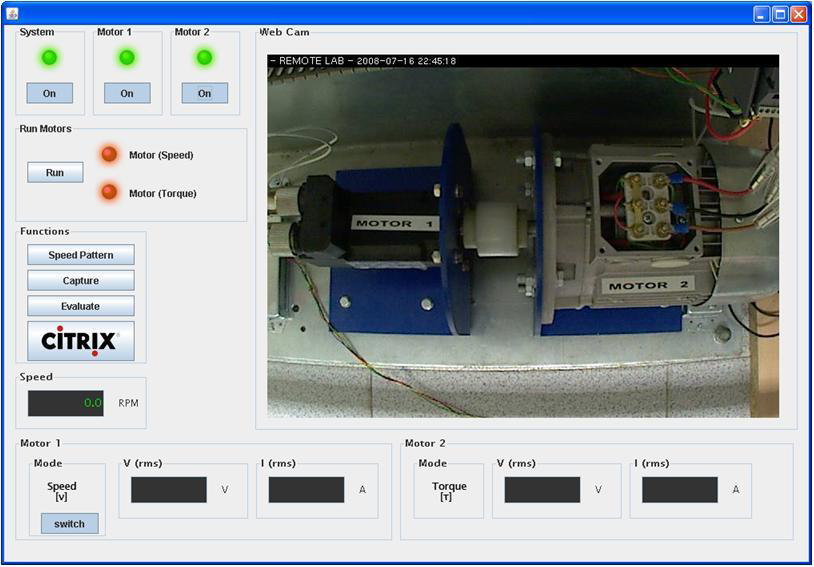Toggle the Motor 1 On button
The height and width of the screenshot is (567, 814).
[x=127, y=93]
